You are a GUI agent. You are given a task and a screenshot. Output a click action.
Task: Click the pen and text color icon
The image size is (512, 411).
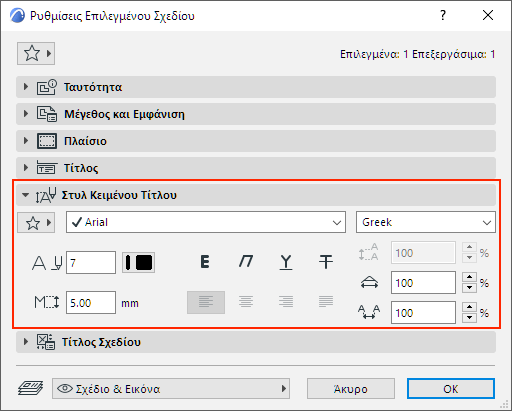coord(47,263)
